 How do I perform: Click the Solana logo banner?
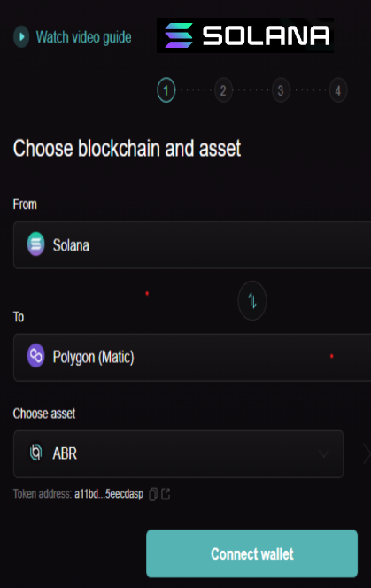coord(245,35)
